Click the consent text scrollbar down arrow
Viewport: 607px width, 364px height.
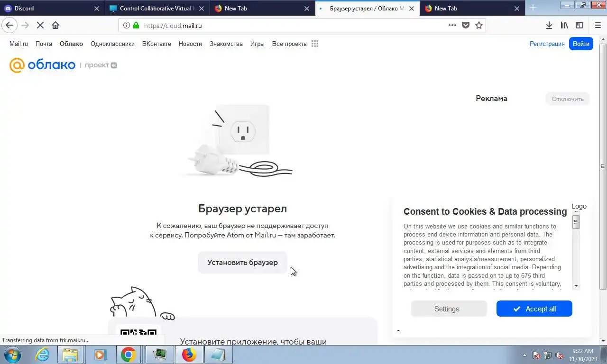[576, 286]
